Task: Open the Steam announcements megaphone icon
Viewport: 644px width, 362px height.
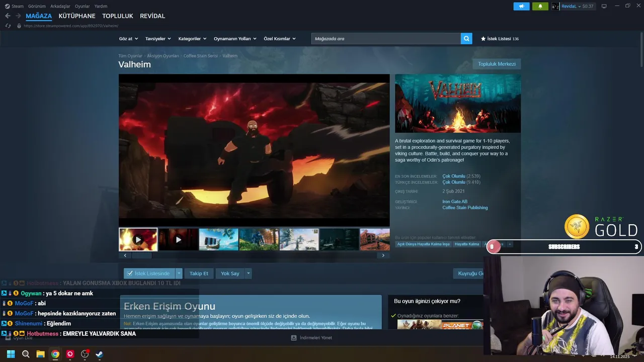Action: [x=521, y=6]
